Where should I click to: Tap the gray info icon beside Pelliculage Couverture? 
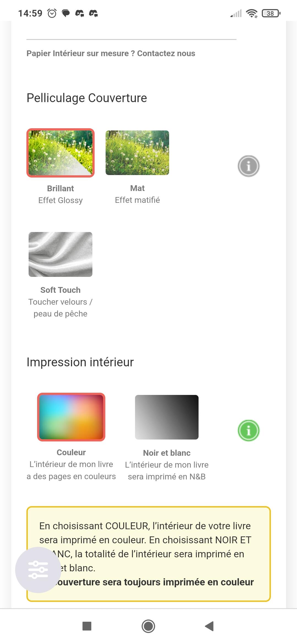tap(248, 166)
